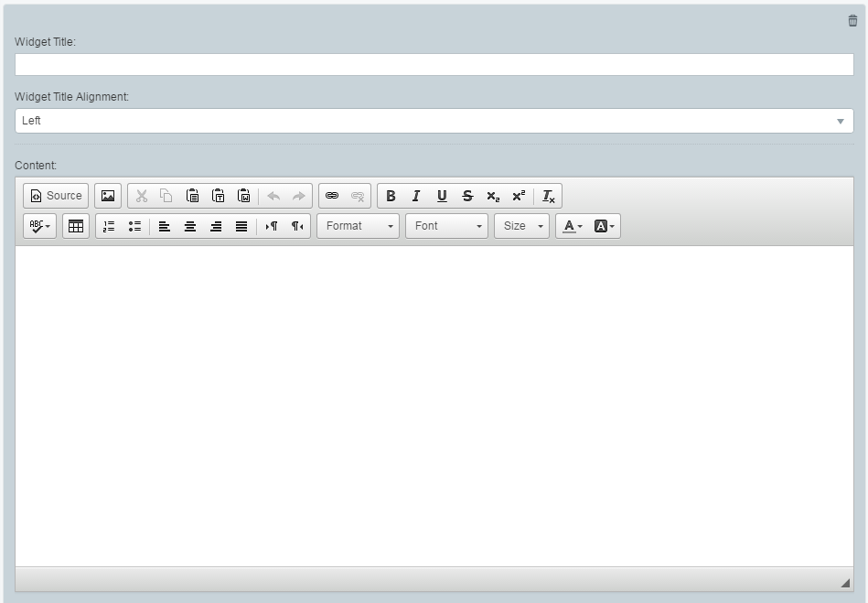Insert a link with the Link icon
This screenshot has width=868, height=603.
[x=332, y=196]
